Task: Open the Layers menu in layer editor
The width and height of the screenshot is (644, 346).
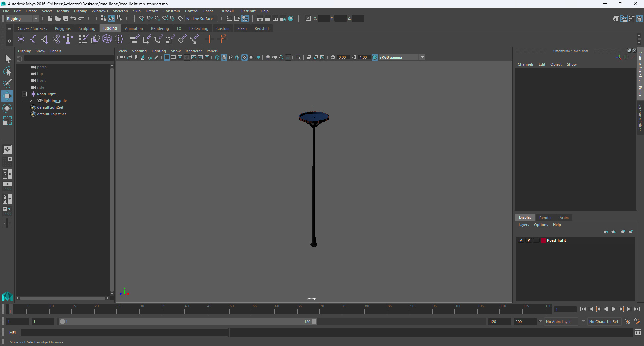Action: (x=524, y=225)
